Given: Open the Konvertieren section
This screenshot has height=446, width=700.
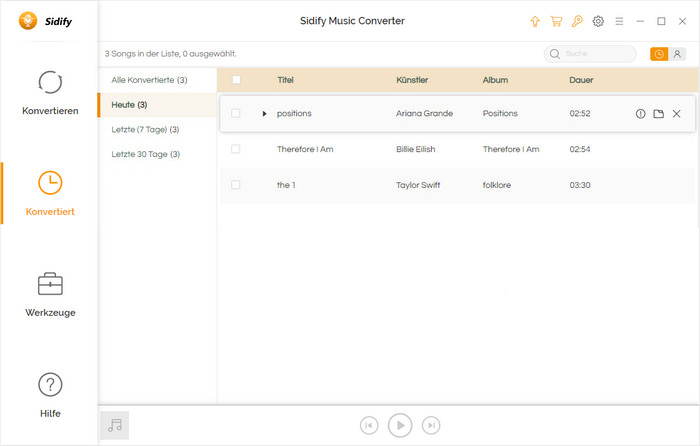Looking at the screenshot, I should (x=50, y=93).
